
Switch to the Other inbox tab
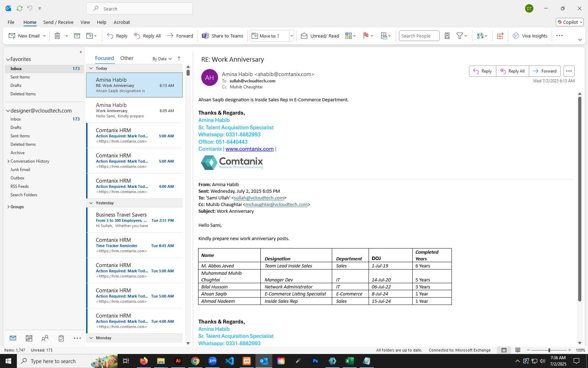tap(127, 58)
